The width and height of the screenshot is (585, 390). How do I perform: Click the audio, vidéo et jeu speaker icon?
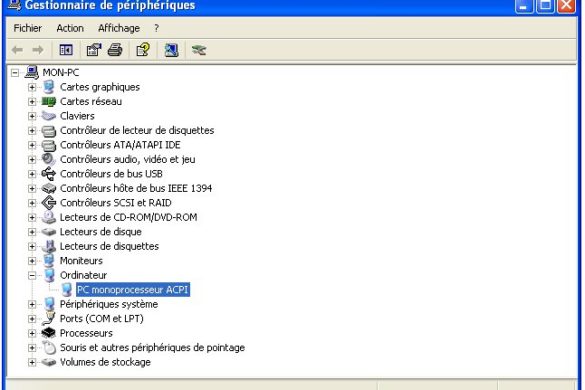(49, 159)
